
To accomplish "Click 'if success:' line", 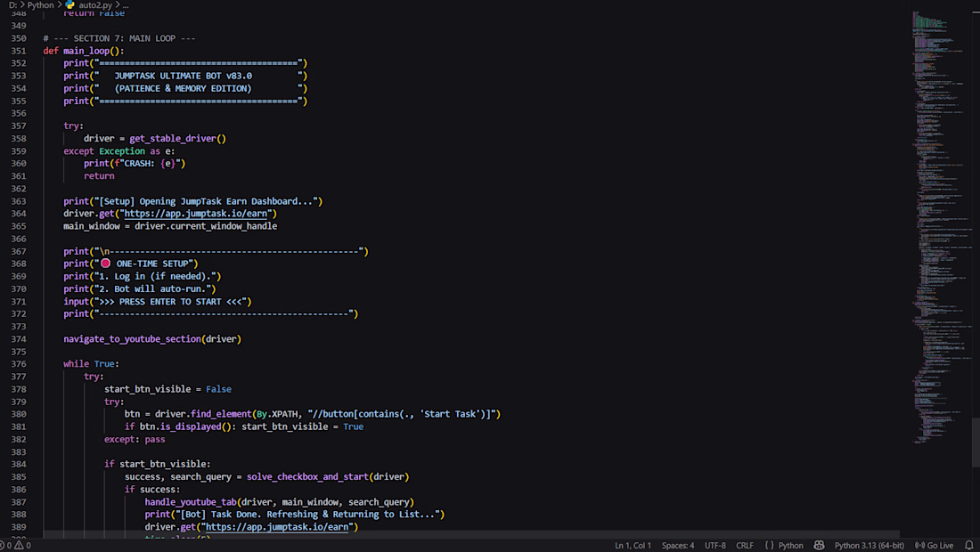I will (151, 490).
